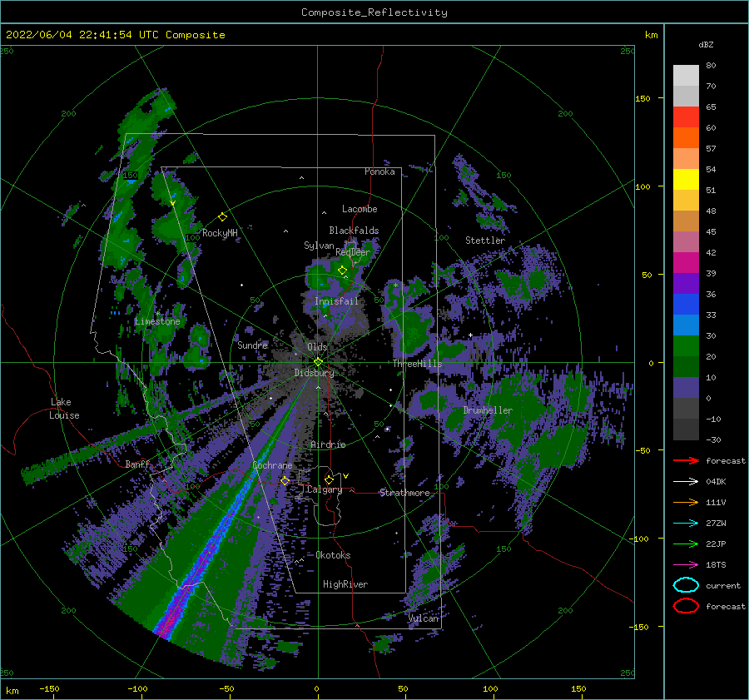Click the red 65 dBZ color swatch
This screenshot has width=749, height=700.
pos(686,117)
